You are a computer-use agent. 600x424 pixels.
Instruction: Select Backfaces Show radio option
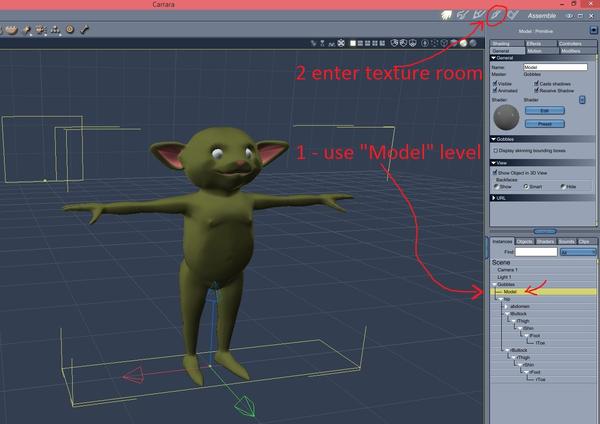tap(496, 186)
